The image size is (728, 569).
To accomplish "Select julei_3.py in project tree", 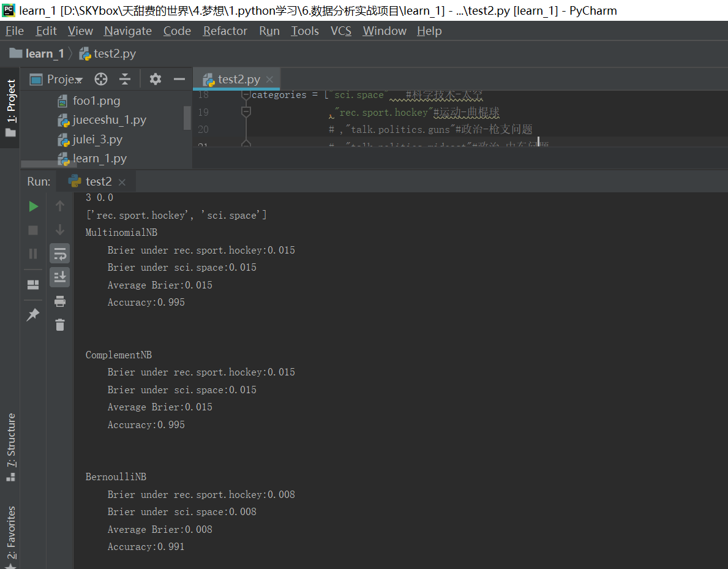I will coord(90,140).
